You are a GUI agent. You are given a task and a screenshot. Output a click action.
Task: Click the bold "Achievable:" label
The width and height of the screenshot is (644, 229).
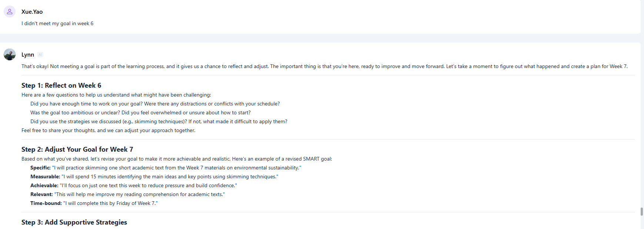pyautogui.click(x=44, y=186)
